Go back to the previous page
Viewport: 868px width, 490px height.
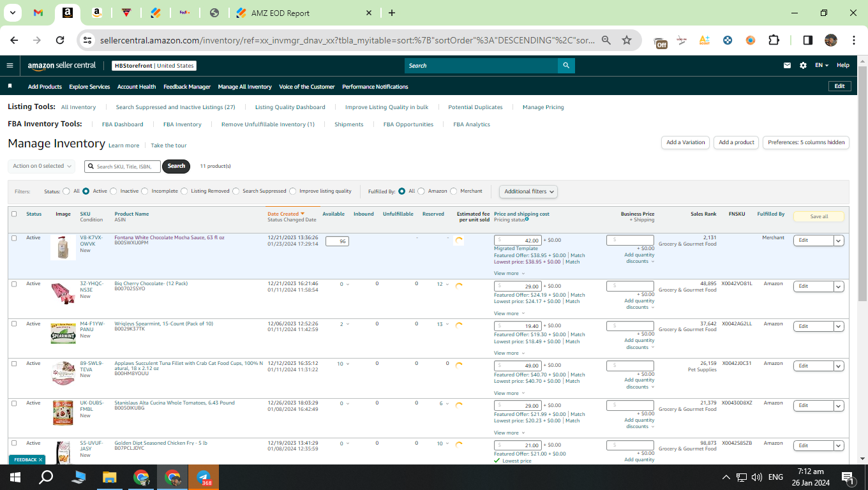(14, 40)
